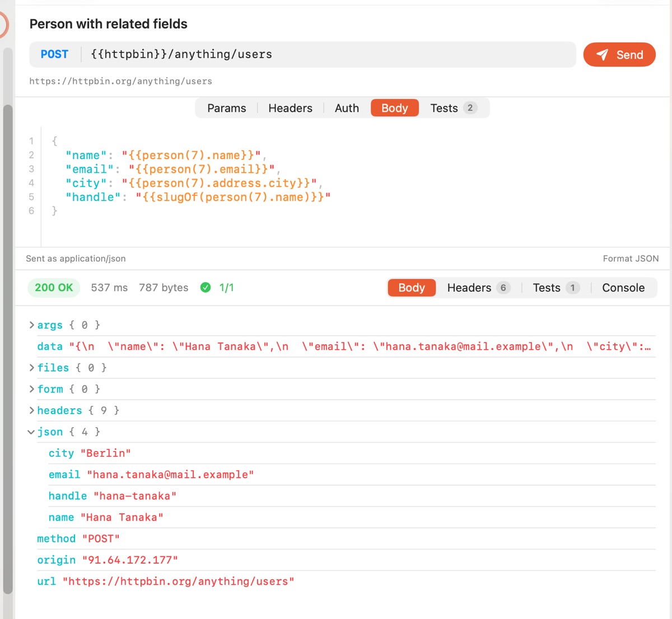Switch to the request Params tab

pyautogui.click(x=227, y=108)
